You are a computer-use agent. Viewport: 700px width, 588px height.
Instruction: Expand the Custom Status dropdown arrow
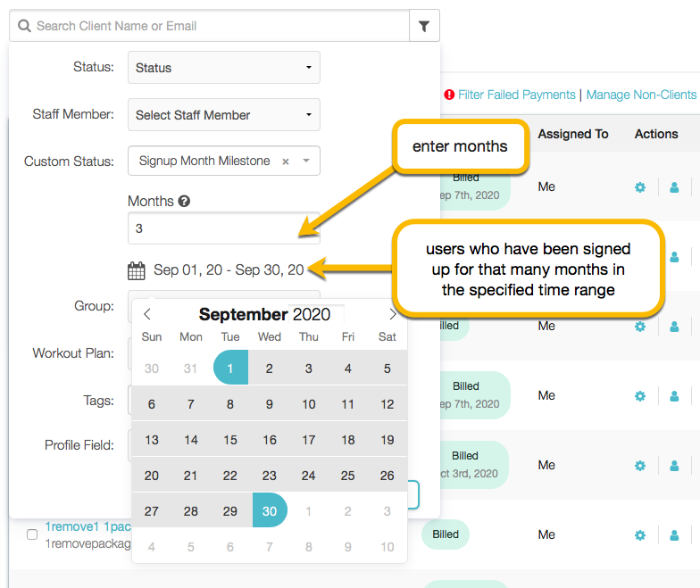pyautogui.click(x=306, y=161)
